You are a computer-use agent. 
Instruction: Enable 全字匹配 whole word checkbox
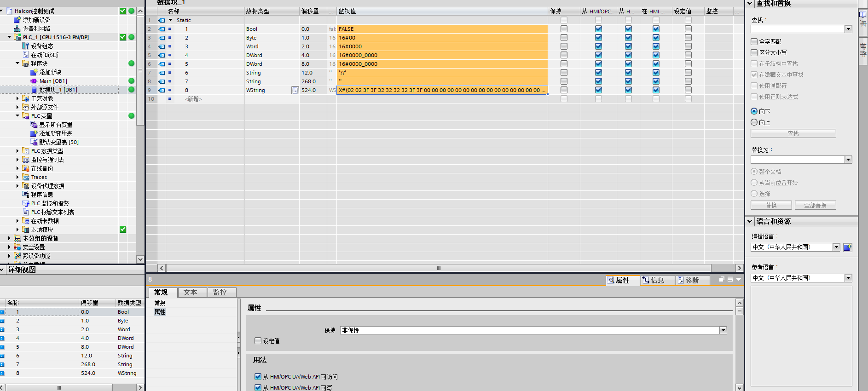click(x=754, y=41)
